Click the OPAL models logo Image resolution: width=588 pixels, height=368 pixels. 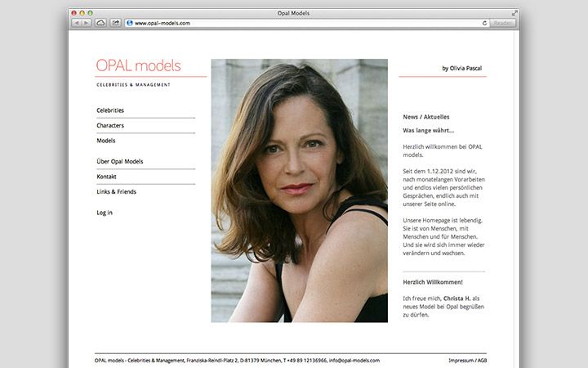coord(138,65)
